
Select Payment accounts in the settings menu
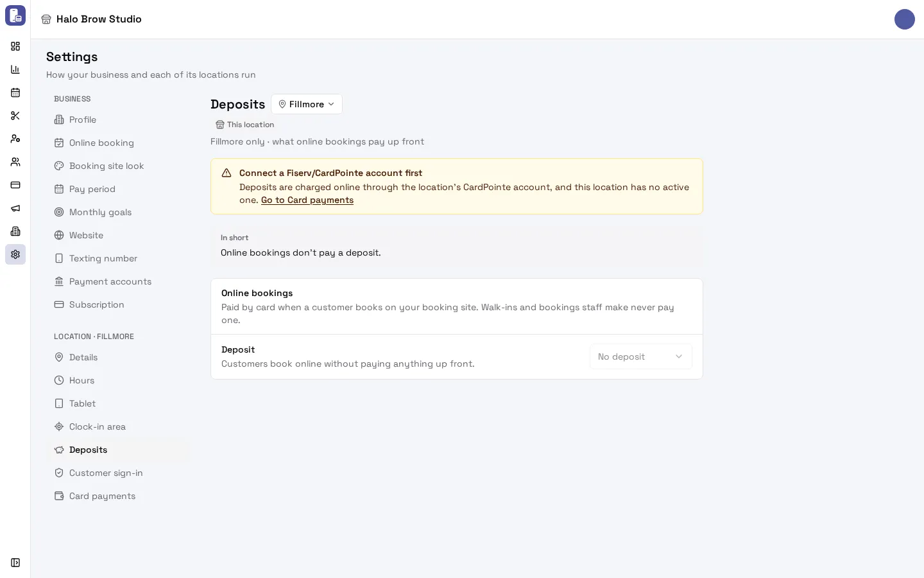tap(118, 281)
